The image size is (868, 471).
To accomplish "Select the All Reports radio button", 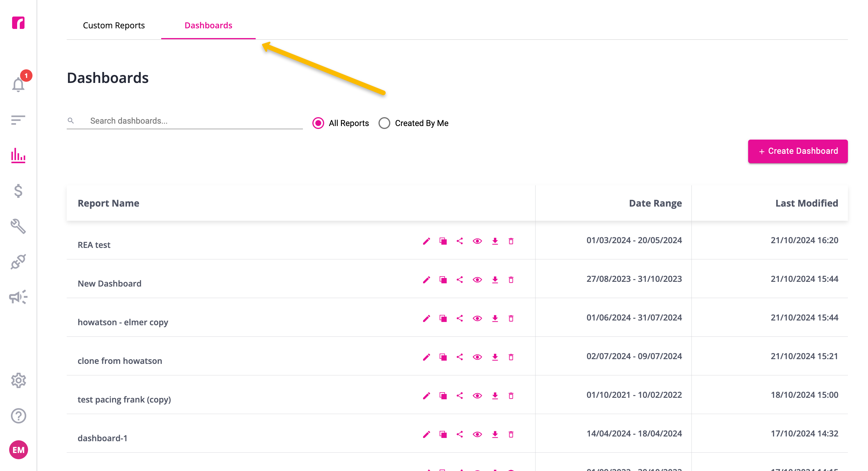I will point(318,123).
